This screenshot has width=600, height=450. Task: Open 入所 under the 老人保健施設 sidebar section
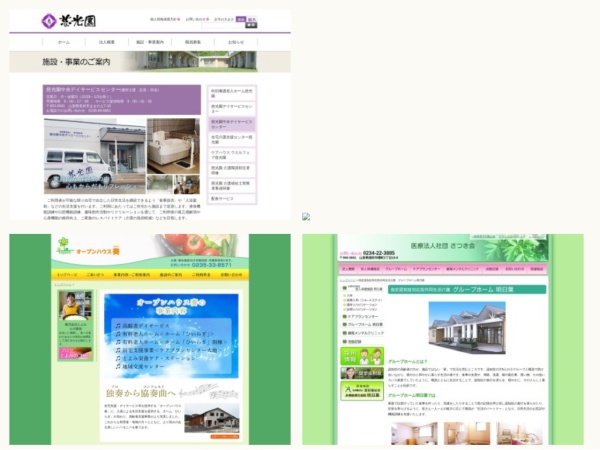click(x=349, y=296)
